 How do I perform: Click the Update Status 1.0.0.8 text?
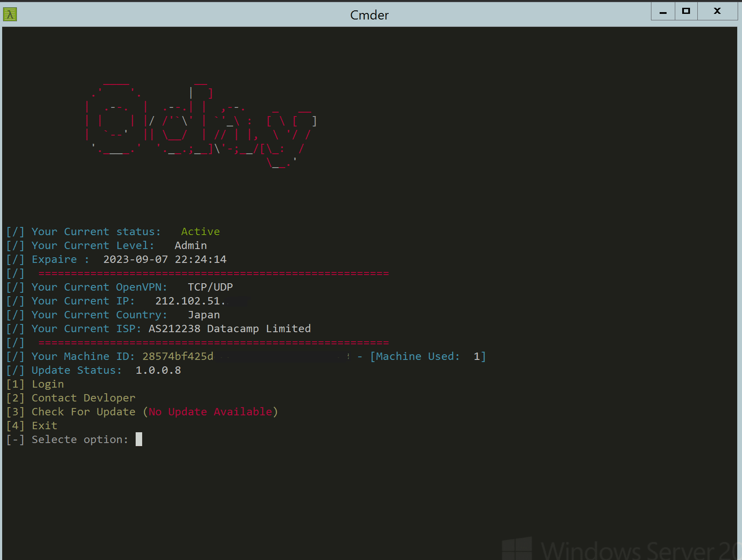(158, 370)
